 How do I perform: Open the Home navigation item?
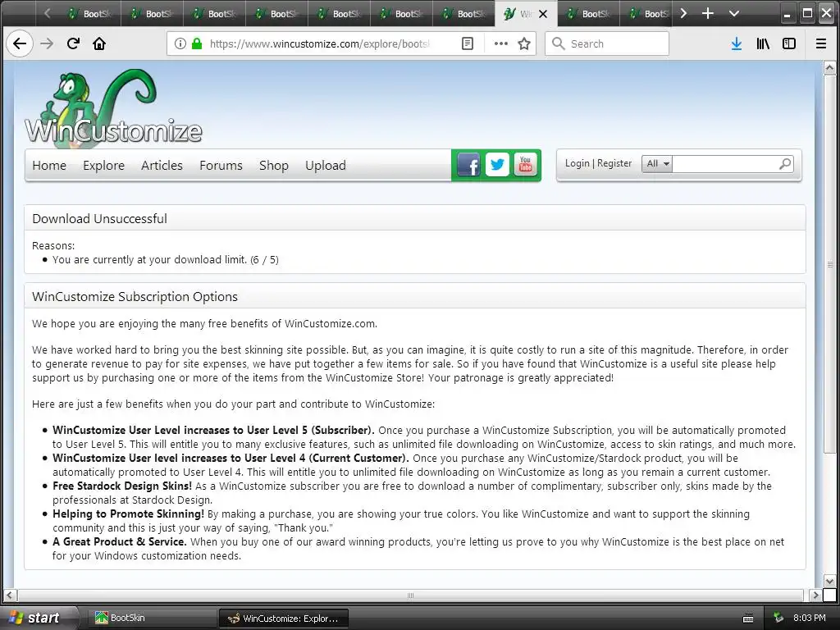click(49, 166)
